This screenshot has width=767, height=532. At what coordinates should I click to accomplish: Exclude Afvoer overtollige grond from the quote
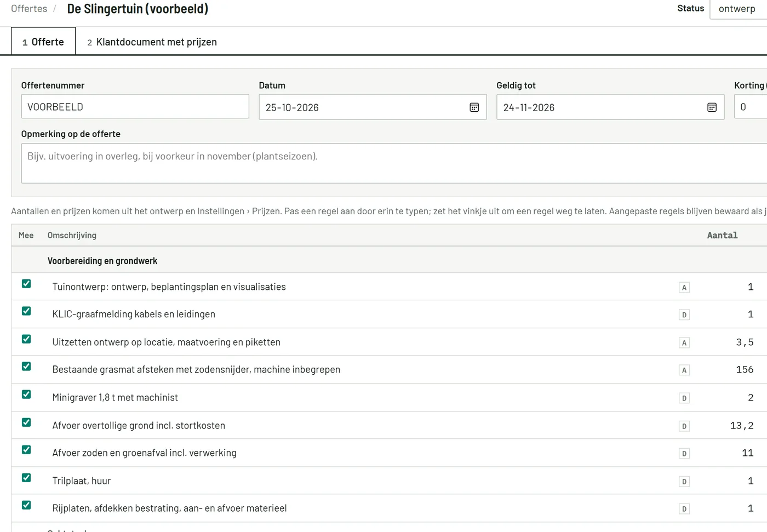click(26, 422)
